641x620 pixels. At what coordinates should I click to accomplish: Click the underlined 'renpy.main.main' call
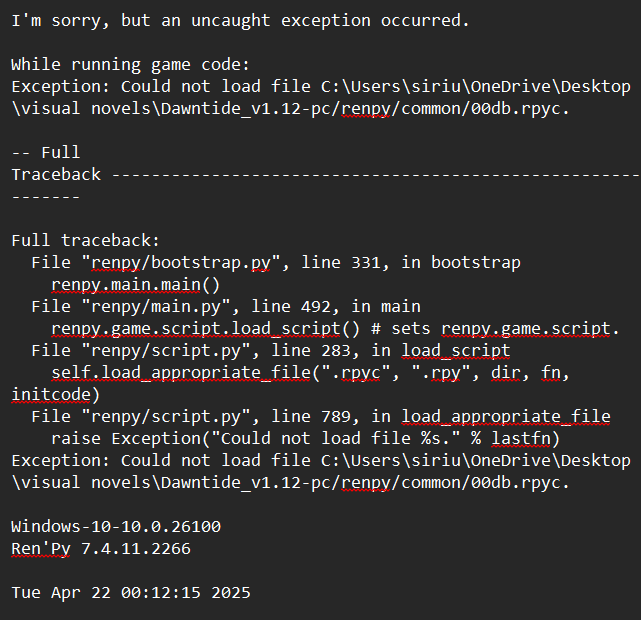click(x=126, y=284)
